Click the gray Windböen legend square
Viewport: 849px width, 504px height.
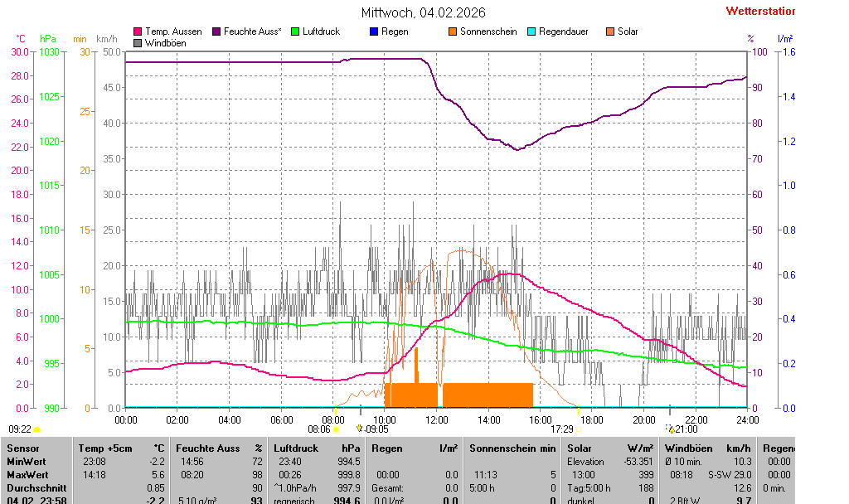tap(138, 42)
